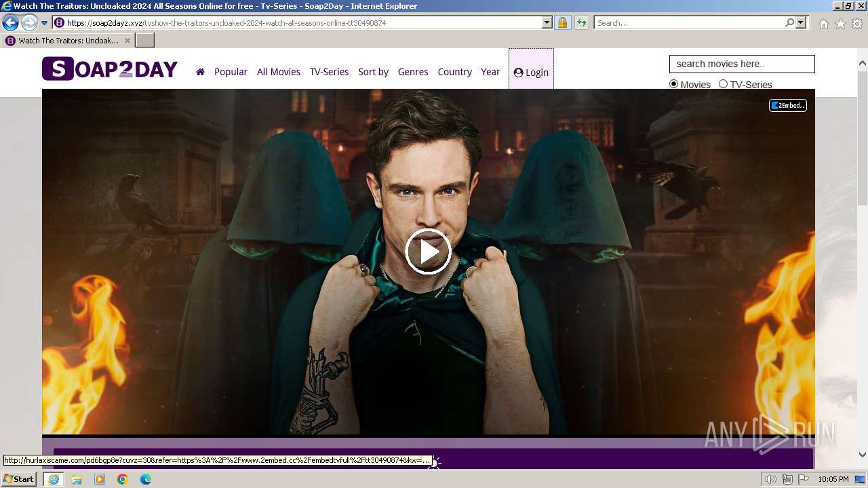Click the page scrollbar up arrow
This screenshot has width=868, height=488.
[863, 63]
